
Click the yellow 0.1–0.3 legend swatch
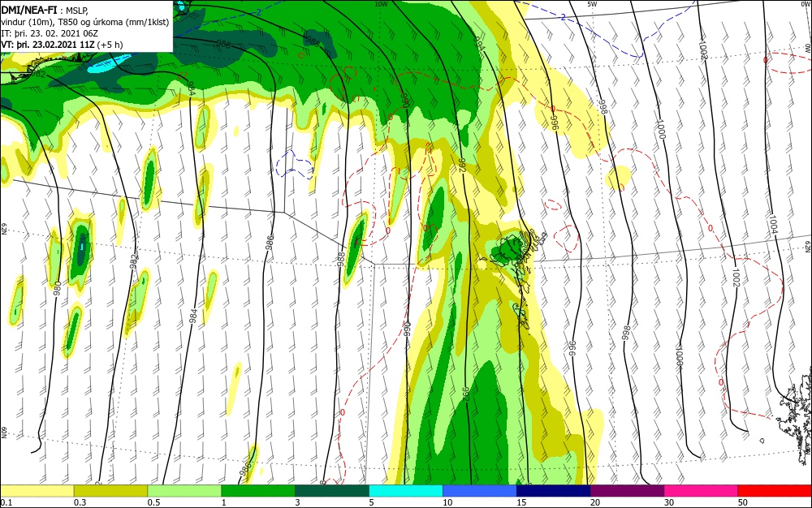point(37,491)
